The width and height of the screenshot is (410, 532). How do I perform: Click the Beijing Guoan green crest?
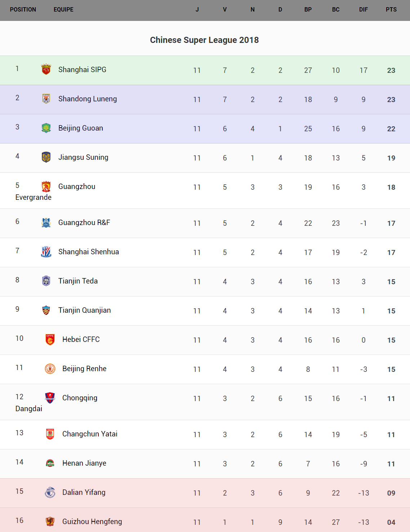click(46, 128)
